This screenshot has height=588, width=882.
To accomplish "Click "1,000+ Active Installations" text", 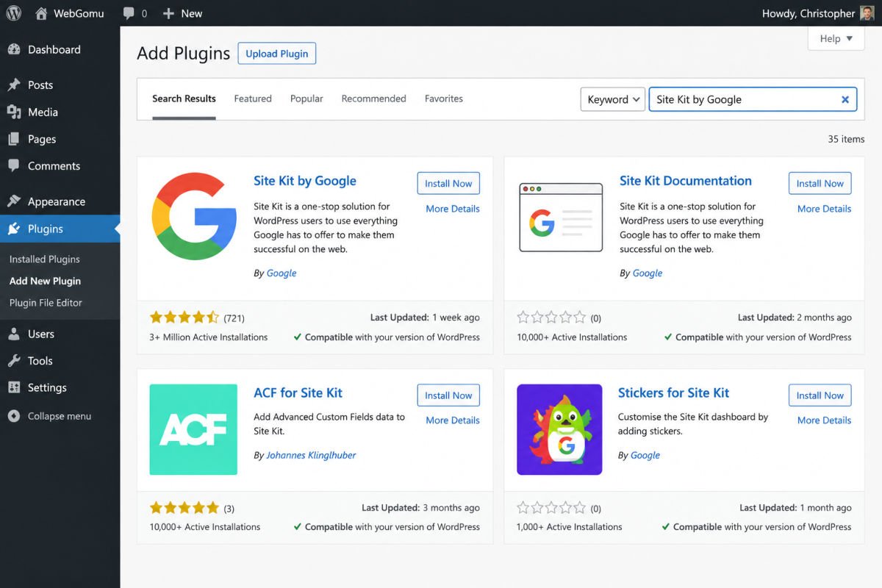I will 570,527.
